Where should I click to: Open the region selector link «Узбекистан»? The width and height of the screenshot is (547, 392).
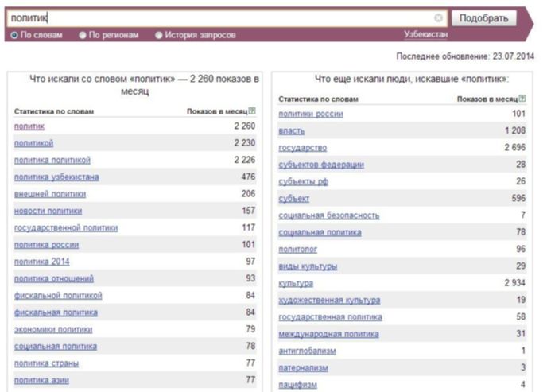(425, 35)
